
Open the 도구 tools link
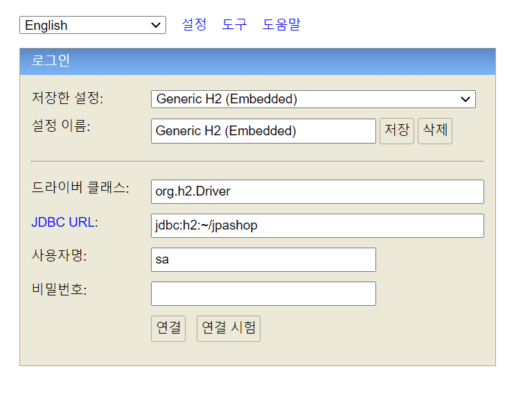[x=234, y=25]
